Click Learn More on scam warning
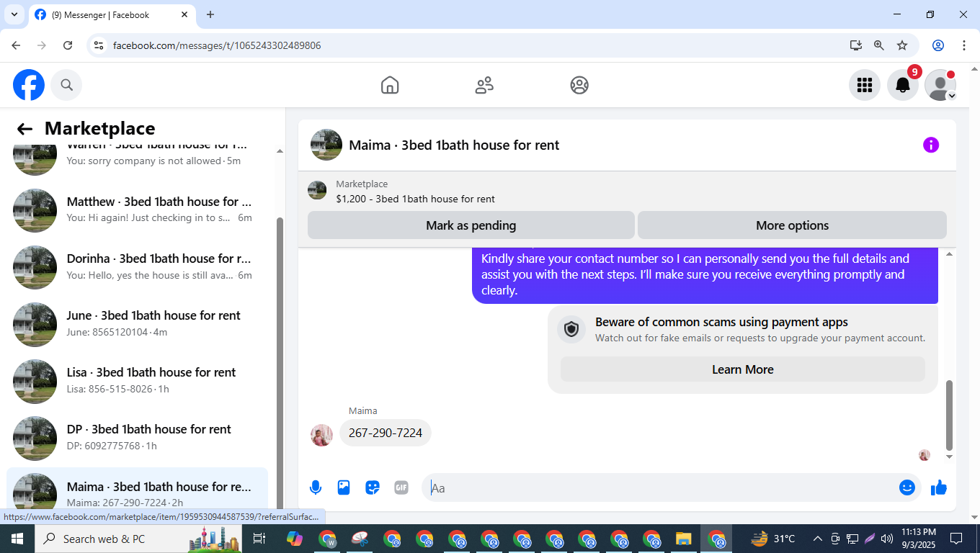Viewport: 980px width, 553px height. (743, 369)
